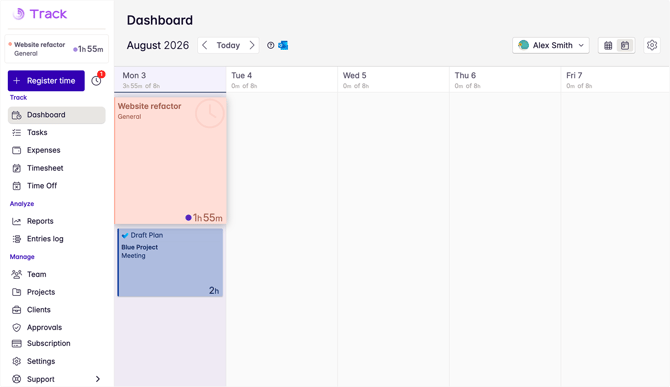Select the Fri 7 day header

(x=615, y=80)
